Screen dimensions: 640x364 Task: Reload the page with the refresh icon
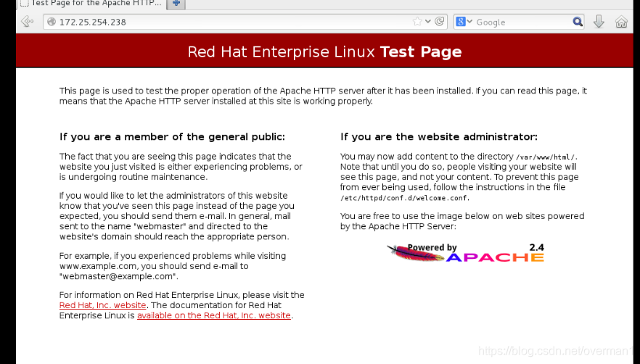tap(440, 22)
